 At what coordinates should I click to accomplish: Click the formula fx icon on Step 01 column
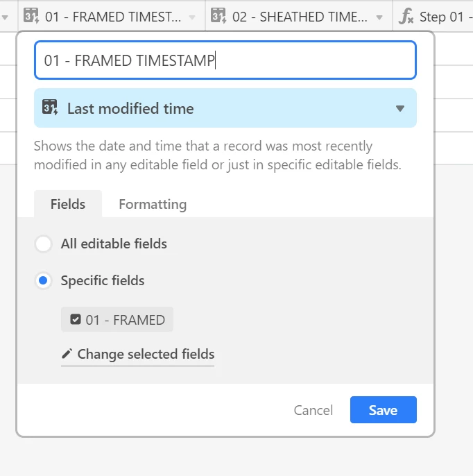tap(406, 17)
